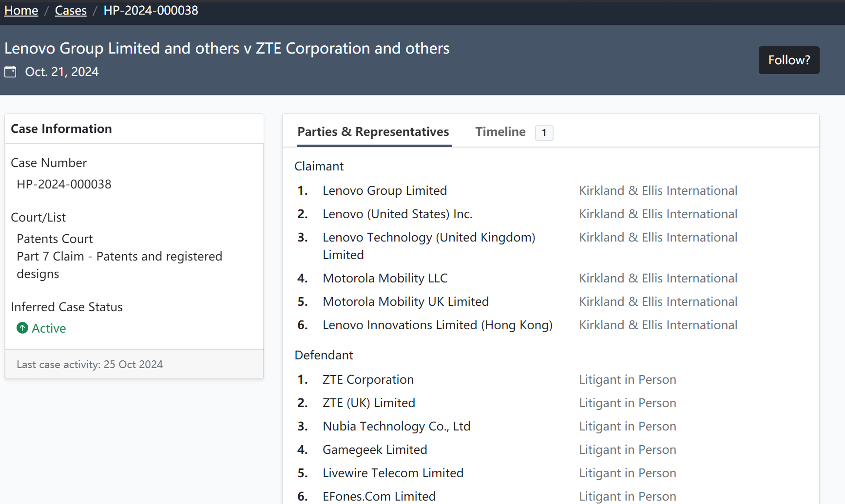The height and width of the screenshot is (504, 845).
Task: Select claimant Lenovo (United States) Inc.
Action: (397, 214)
